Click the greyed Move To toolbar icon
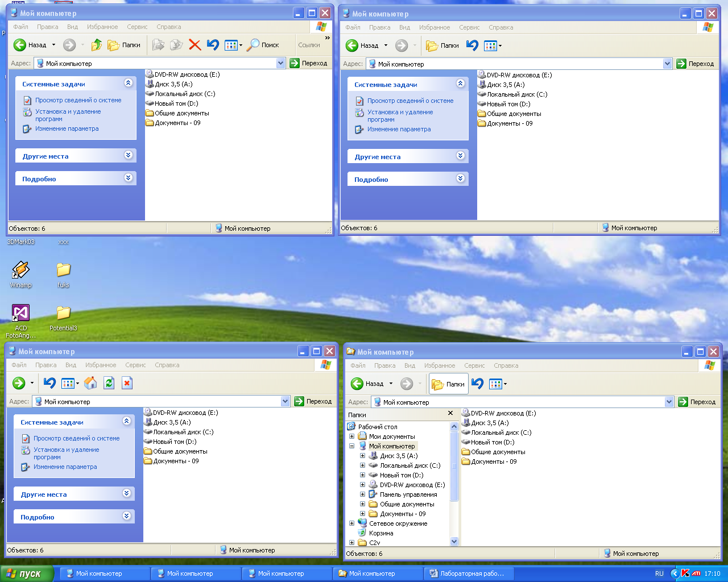The height and width of the screenshot is (582, 728). tap(158, 45)
